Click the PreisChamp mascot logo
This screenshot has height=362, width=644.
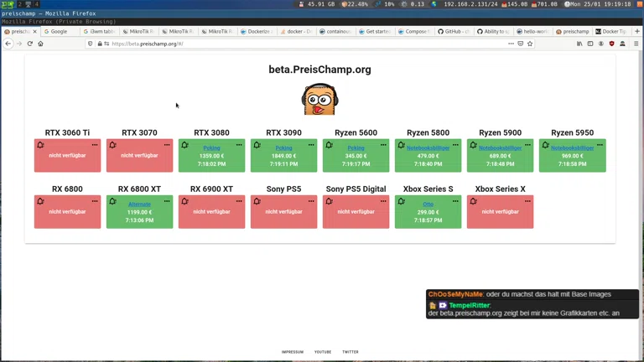pos(319,100)
